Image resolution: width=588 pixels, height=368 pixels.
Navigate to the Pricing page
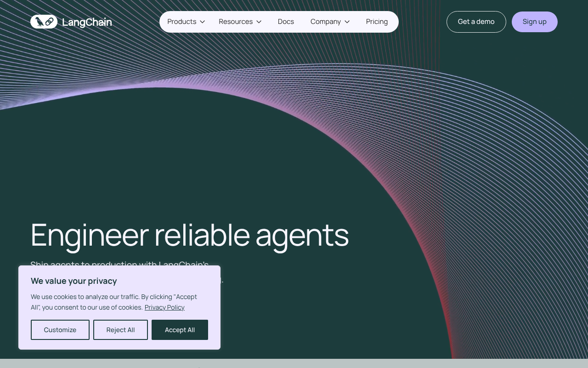point(377,22)
